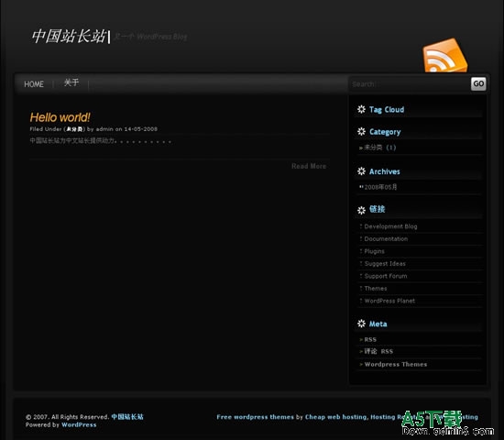Open the 2008年05月 archive link

tap(380, 187)
